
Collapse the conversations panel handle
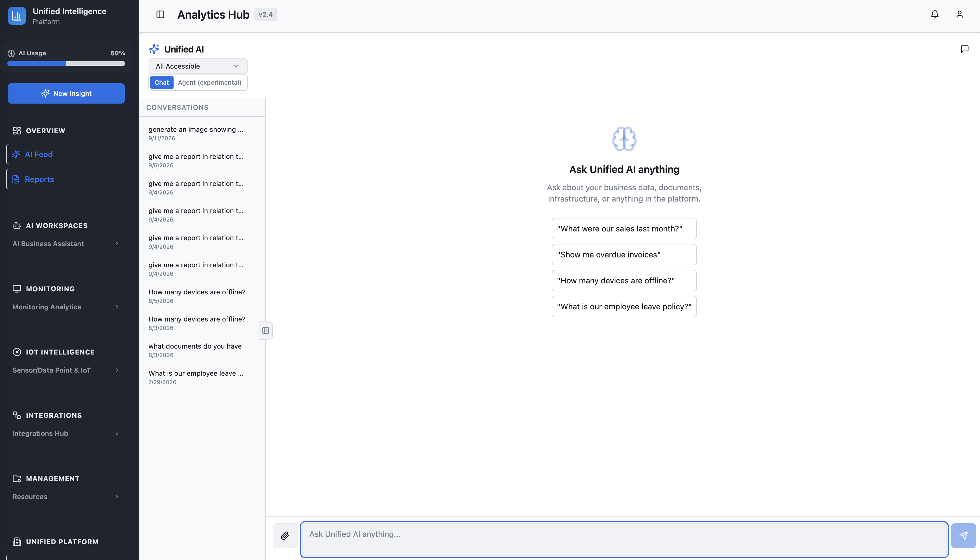pyautogui.click(x=265, y=331)
